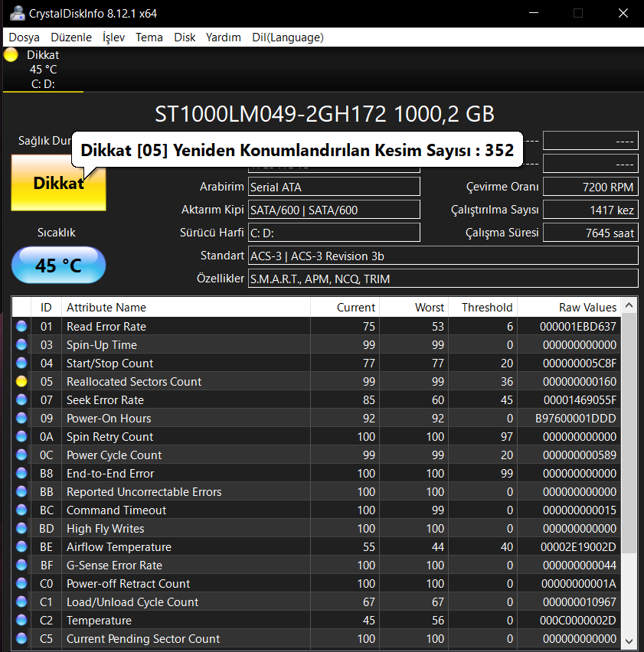Click the yellow Dikkat disk status circle
Image resolution: width=644 pixels, height=652 pixels.
[11, 55]
